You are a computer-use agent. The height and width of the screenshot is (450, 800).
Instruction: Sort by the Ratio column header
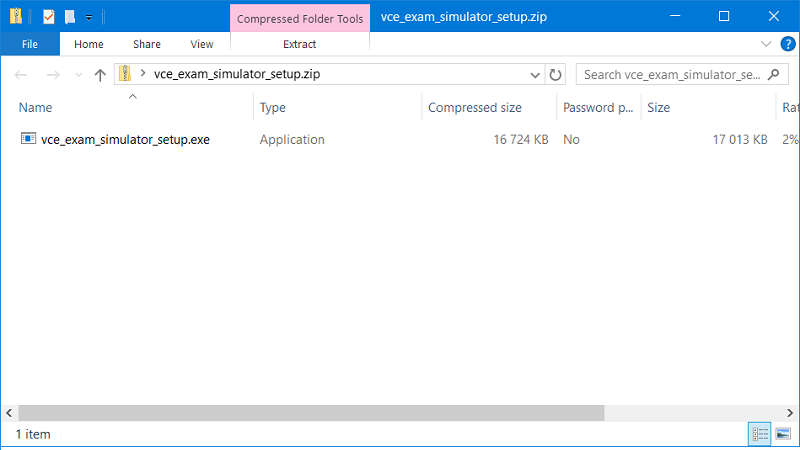tap(790, 108)
